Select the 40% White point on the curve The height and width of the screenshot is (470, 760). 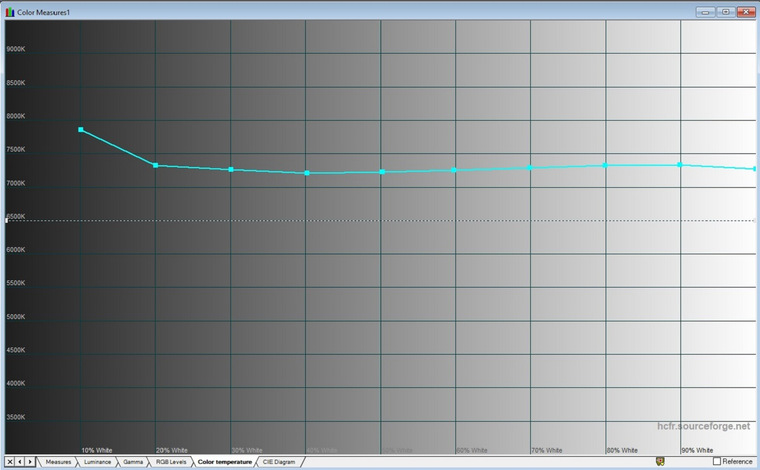[307, 173]
